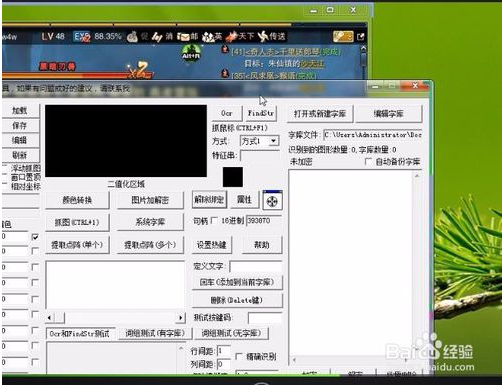Screen dimensions: 502x386
Task: Click the horizontal scrollbar left arrow
Action: (x=50, y=318)
